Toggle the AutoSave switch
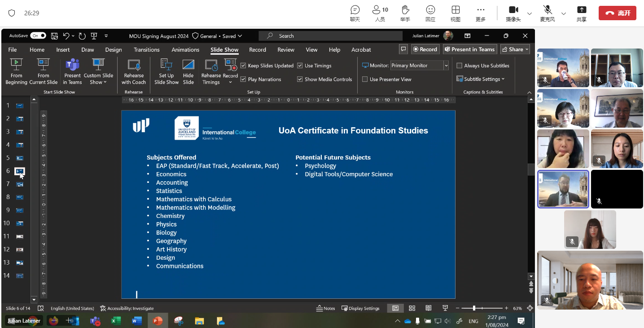 click(38, 35)
